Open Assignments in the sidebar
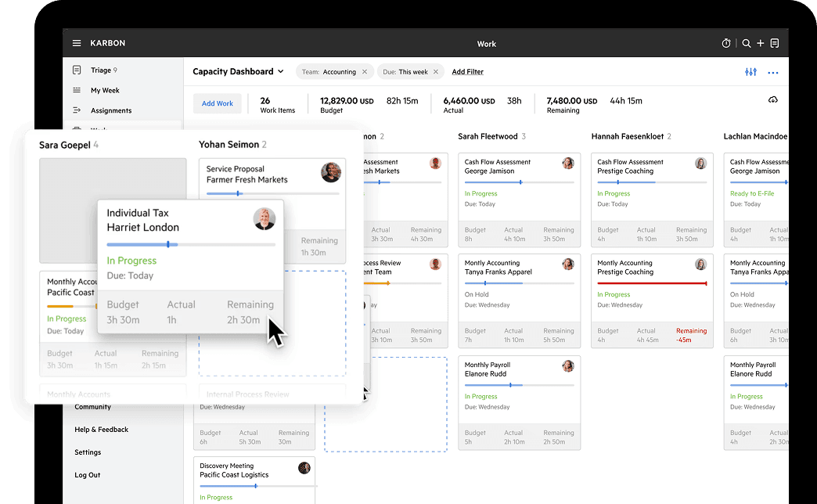Image resolution: width=817 pixels, height=504 pixels. click(x=111, y=110)
